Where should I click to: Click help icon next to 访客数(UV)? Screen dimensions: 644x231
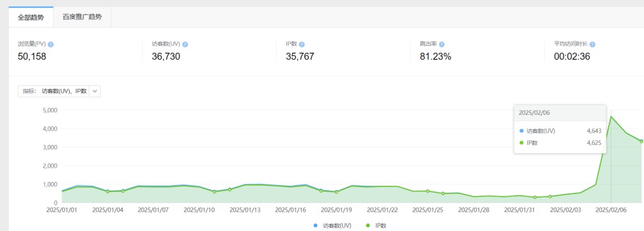pos(185,44)
